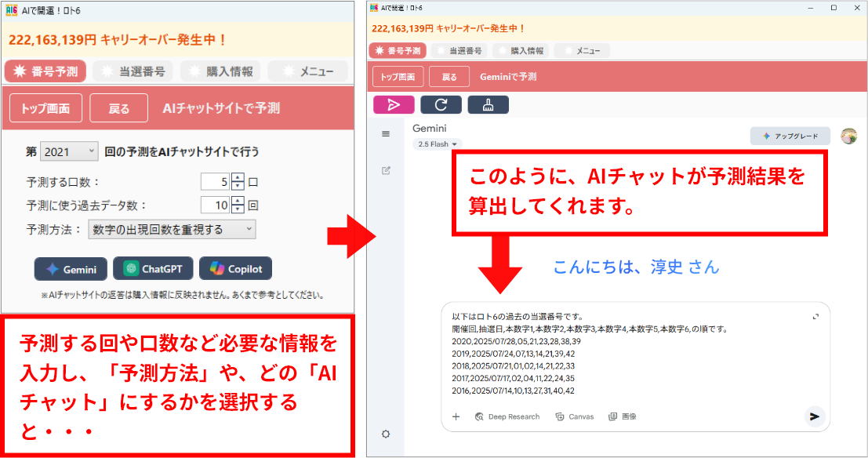Screen dimensions: 868x458
Task: Send the prompt with the black arrow button
Action: click(x=815, y=416)
